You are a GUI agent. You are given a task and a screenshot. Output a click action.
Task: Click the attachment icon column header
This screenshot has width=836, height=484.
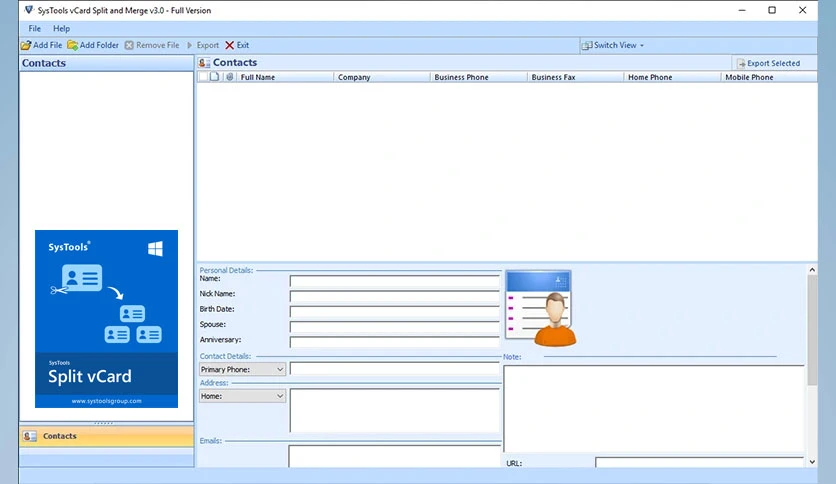[x=230, y=77]
